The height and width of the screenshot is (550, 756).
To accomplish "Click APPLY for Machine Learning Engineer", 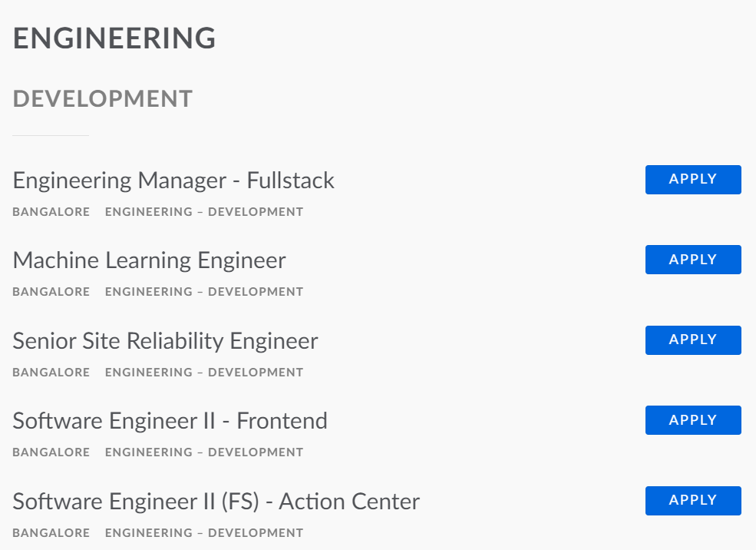I will [692, 260].
